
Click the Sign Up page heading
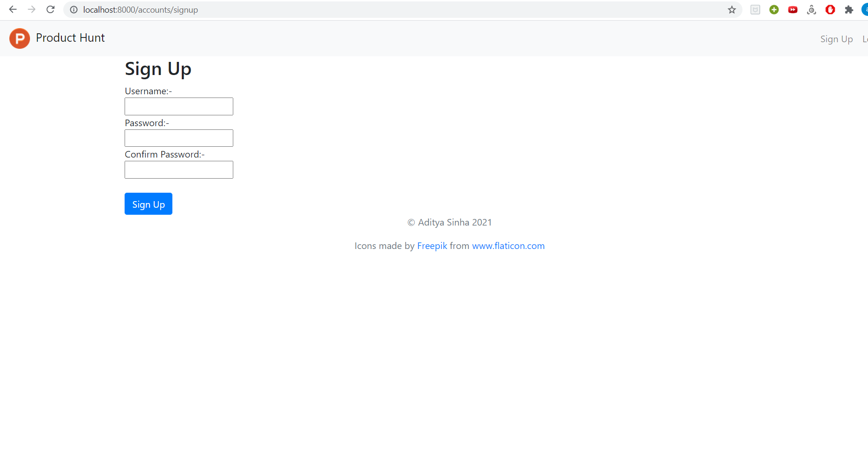click(158, 69)
